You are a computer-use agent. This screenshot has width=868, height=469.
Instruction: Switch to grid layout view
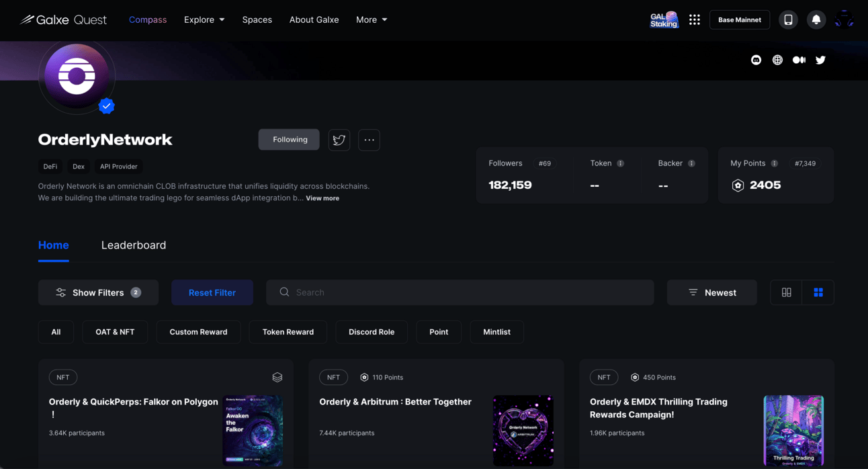tap(818, 292)
